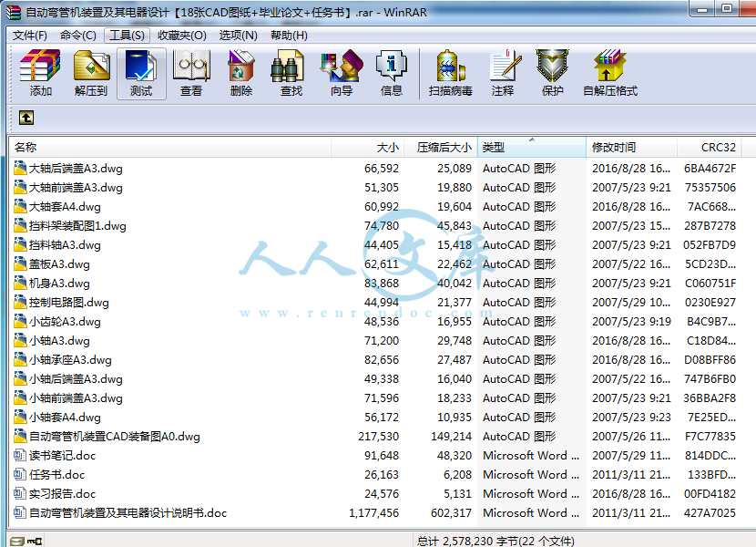Click size value 83,868
The height and width of the screenshot is (547, 756).
(382, 283)
